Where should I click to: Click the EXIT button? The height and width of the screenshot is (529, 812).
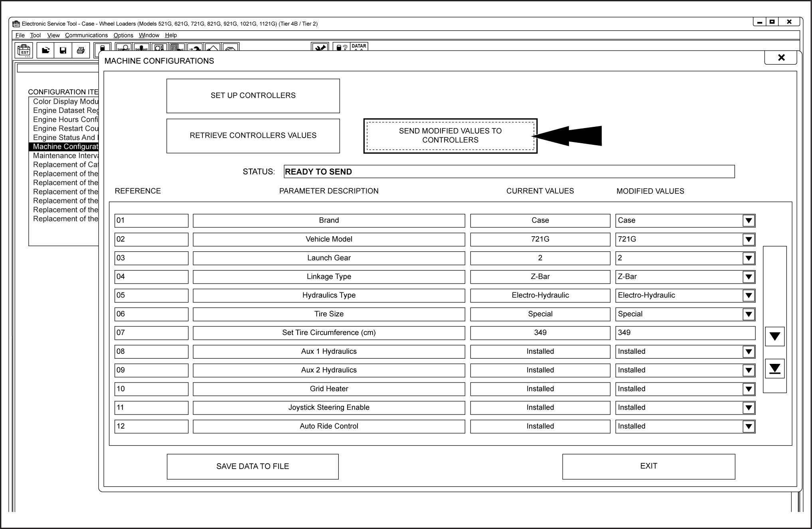click(648, 466)
